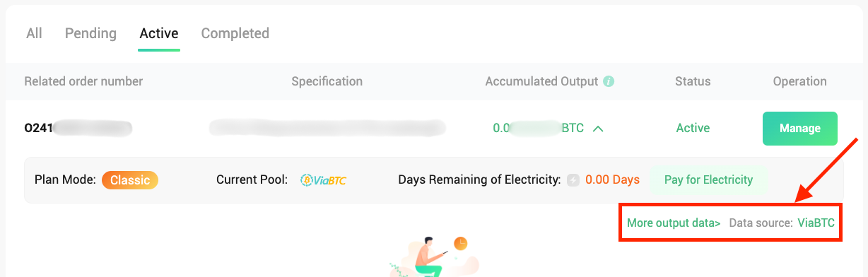The image size is (868, 277).
Task: Click the accumulated BTC output value
Action: (539, 129)
